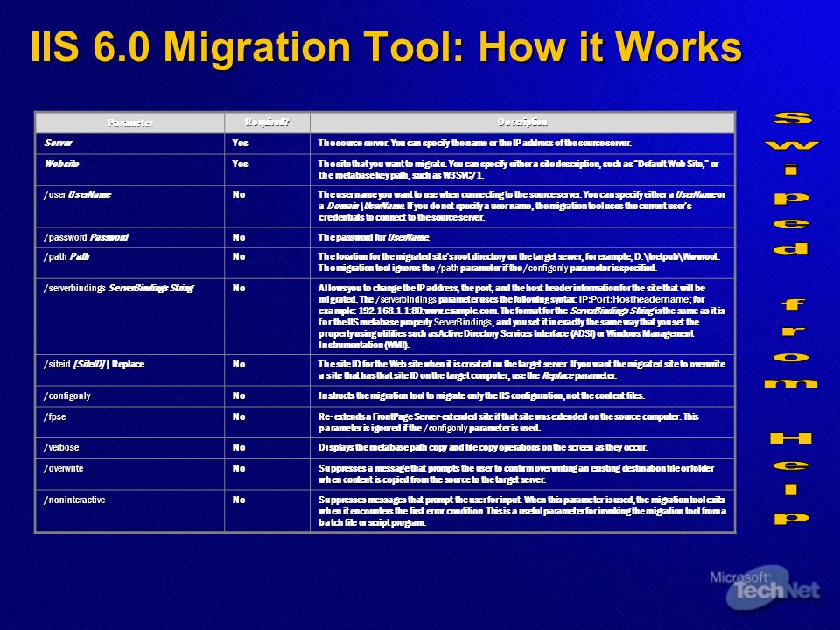Click the vertical 'Swiped from Help' text
Viewport: 840px width, 630px height.
pos(791,318)
